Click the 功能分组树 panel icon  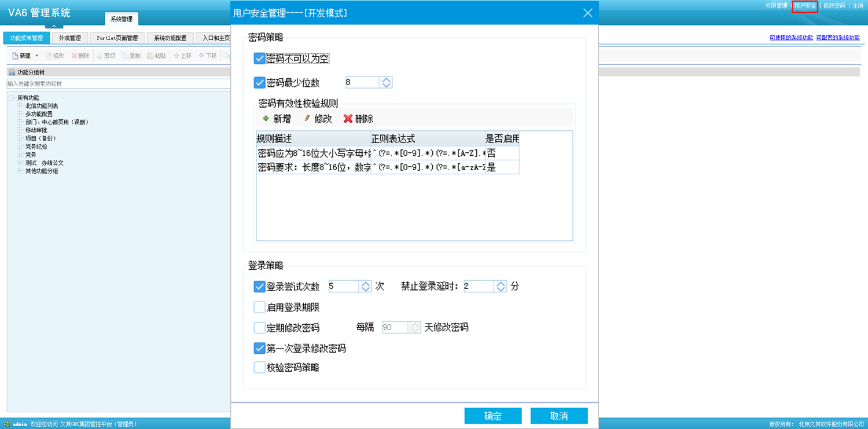tap(12, 72)
